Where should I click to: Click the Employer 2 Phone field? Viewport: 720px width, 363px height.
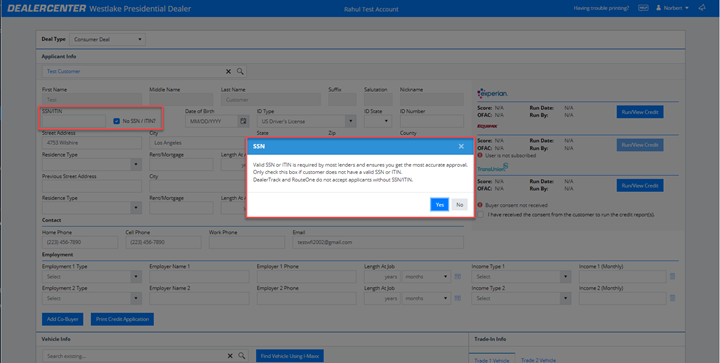pyautogui.click(x=307, y=298)
